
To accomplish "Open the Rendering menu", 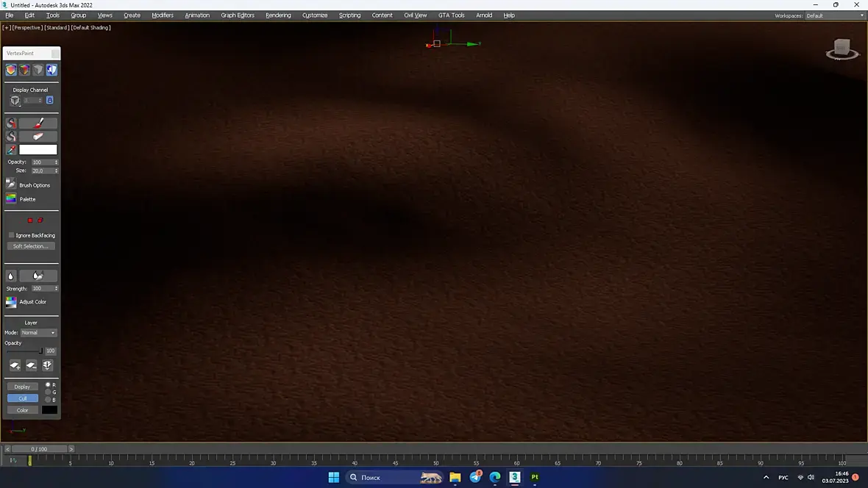I will coord(278,15).
